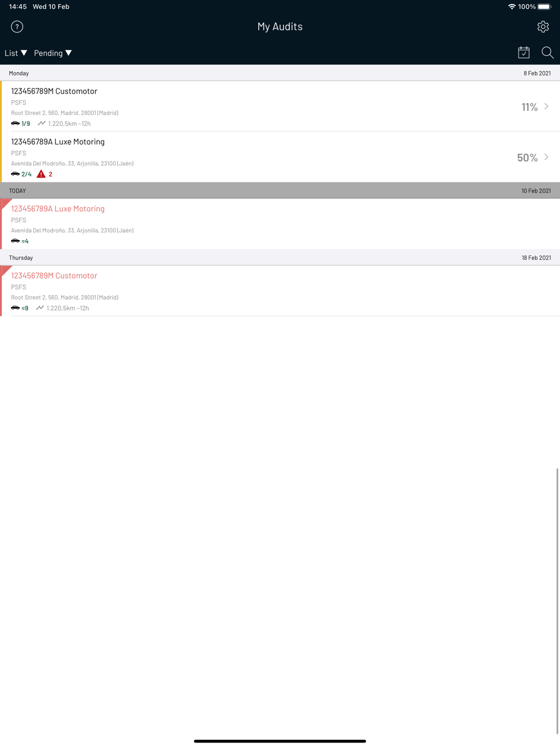Screen dimensions: 560x747
Task: Open chevron beside 11% progress
Action: (x=547, y=106)
